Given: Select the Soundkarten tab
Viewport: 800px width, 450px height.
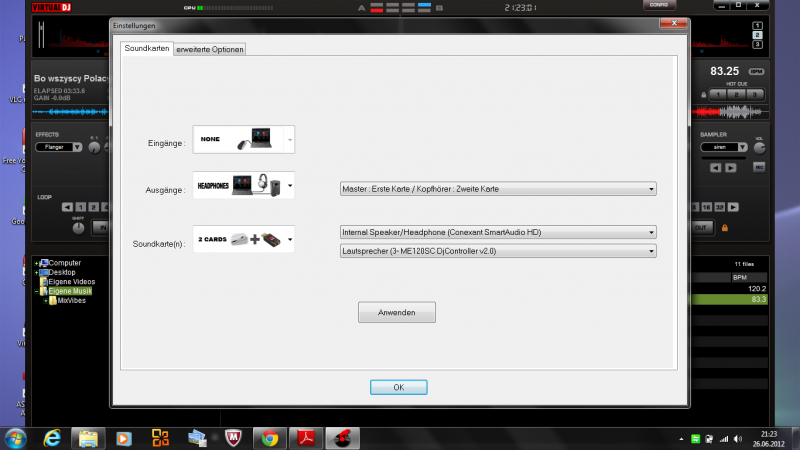Looking at the screenshot, I should click(146, 48).
